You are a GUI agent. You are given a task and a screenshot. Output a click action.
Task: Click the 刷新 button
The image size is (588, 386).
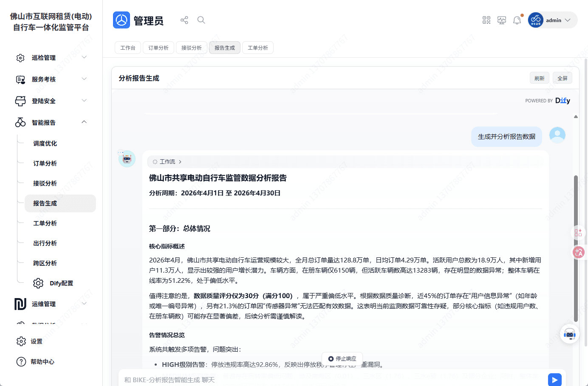point(540,78)
